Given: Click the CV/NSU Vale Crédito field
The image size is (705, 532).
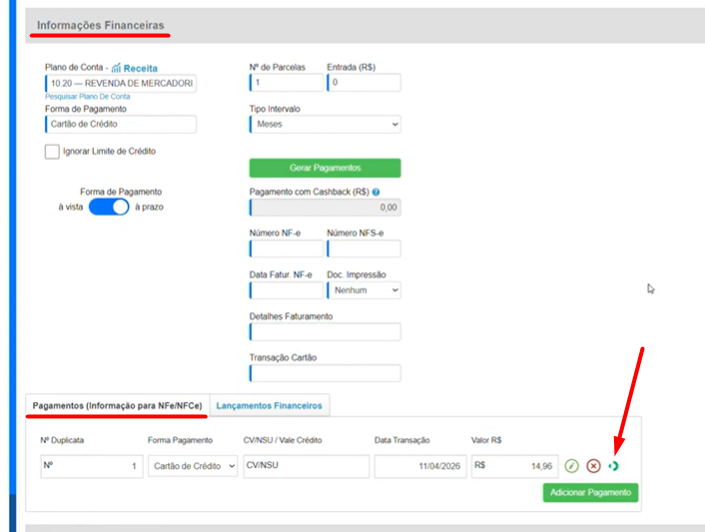Looking at the screenshot, I should click(306, 466).
